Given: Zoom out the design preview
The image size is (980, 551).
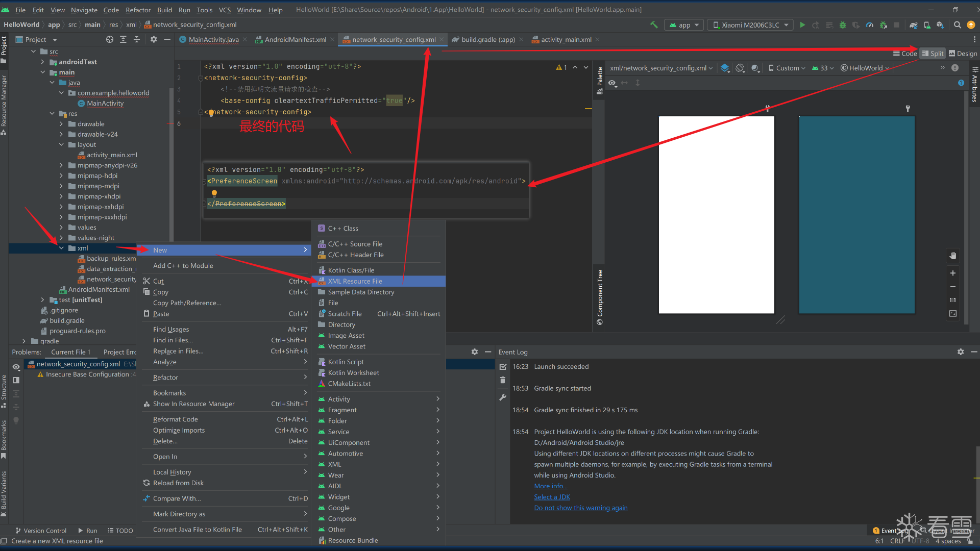Looking at the screenshot, I should pos(952,287).
